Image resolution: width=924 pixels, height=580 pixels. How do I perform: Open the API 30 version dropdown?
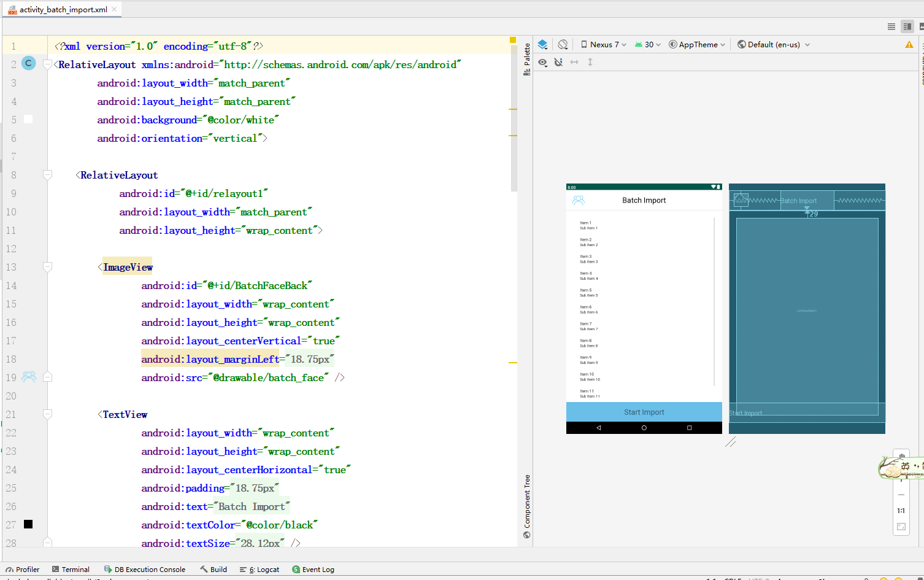click(648, 45)
